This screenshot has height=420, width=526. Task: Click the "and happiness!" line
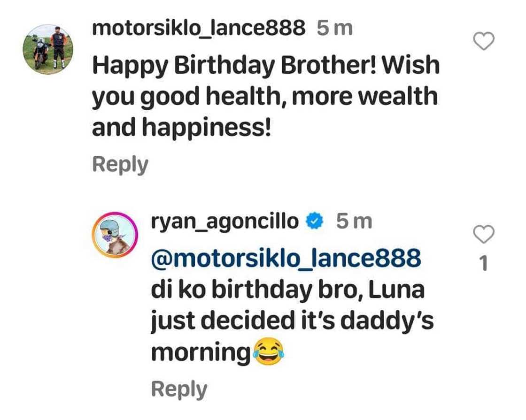pyautogui.click(x=181, y=128)
